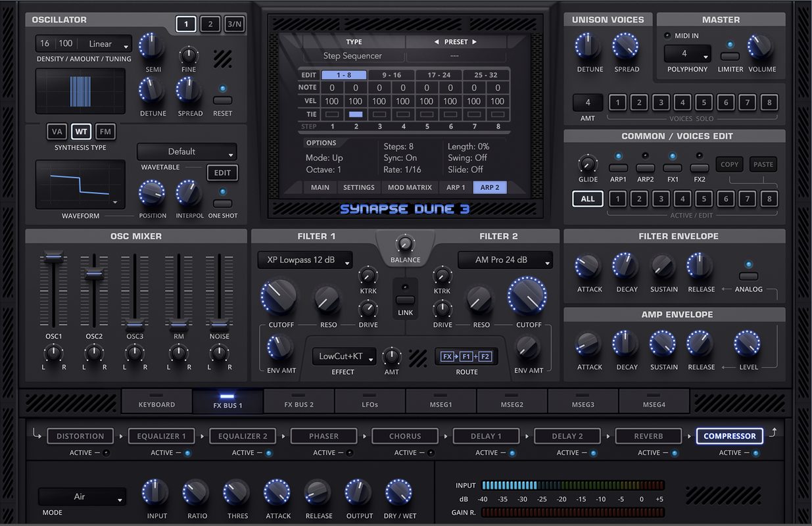This screenshot has height=526, width=812.
Task: Click the Filter 1 ENV AMT knob
Action: click(x=281, y=347)
